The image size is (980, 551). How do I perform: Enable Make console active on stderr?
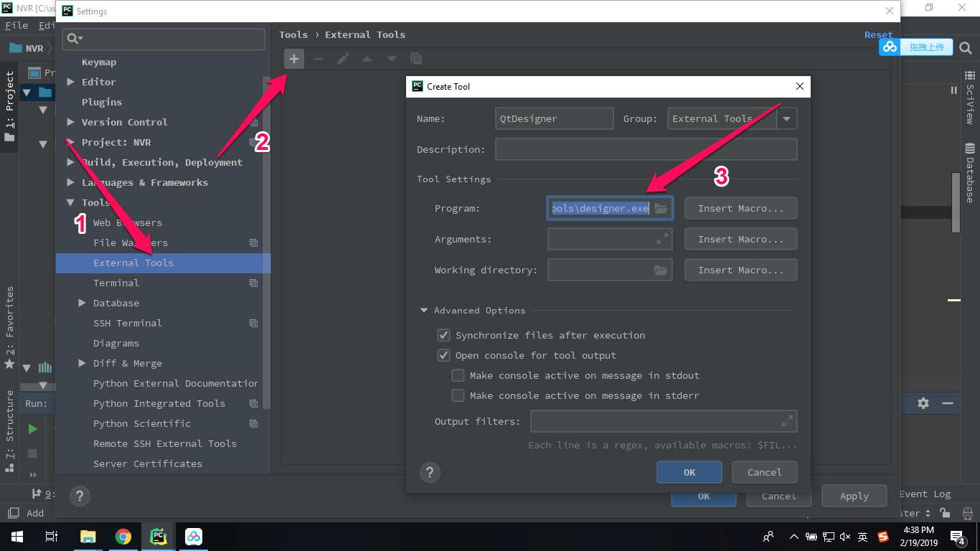coord(458,395)
